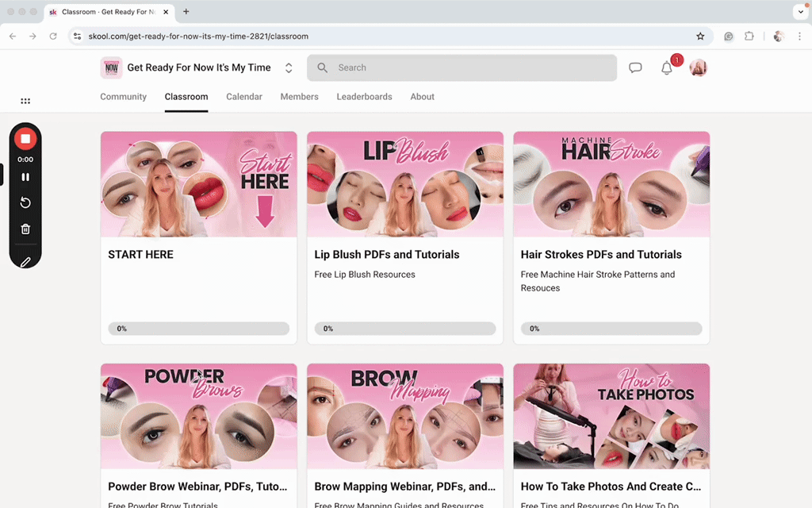812x508 pixels.
Task: Click the extension icon left of puzzle icon
Action: click(x=729, y=37)
